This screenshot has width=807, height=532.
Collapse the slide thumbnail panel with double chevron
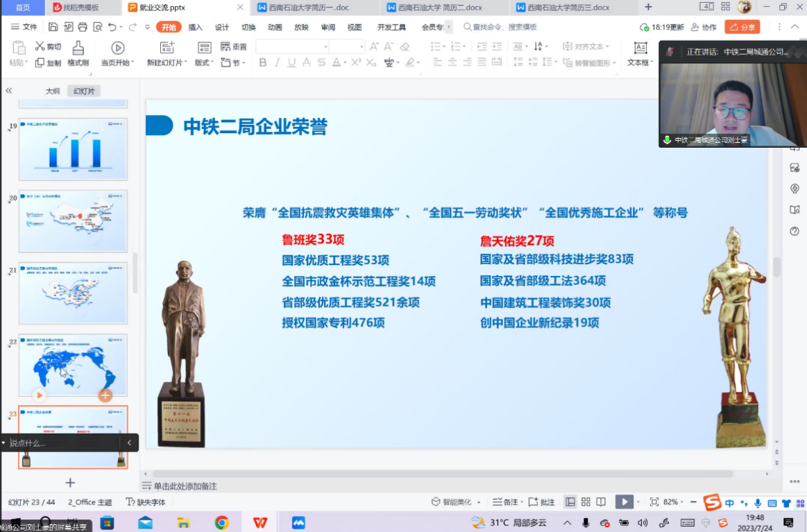point(9,91)
